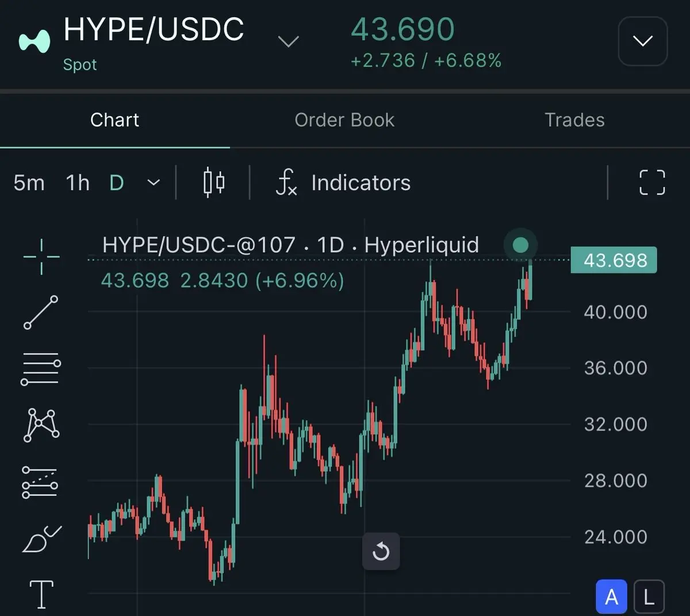Enter fullscreen chart mode
The width and height of the screenshot is (690, 616).
click(652, 183)
